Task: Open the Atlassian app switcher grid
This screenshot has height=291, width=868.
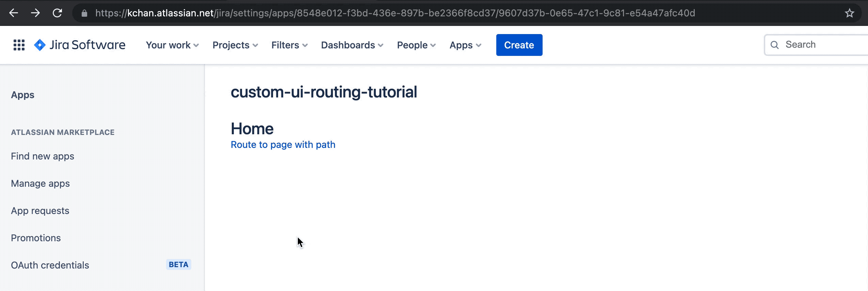Action: pos(19,45)
